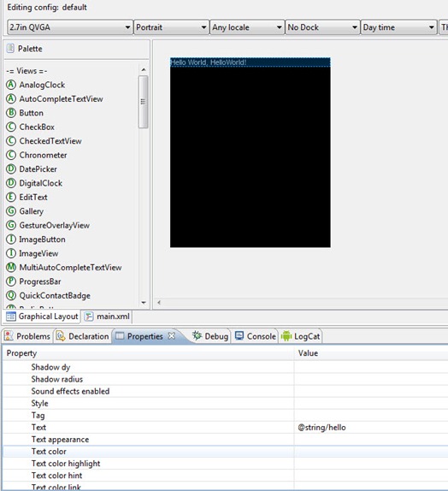Select the EditText palette icon
448x491 pixels.
tap(11, 197)
